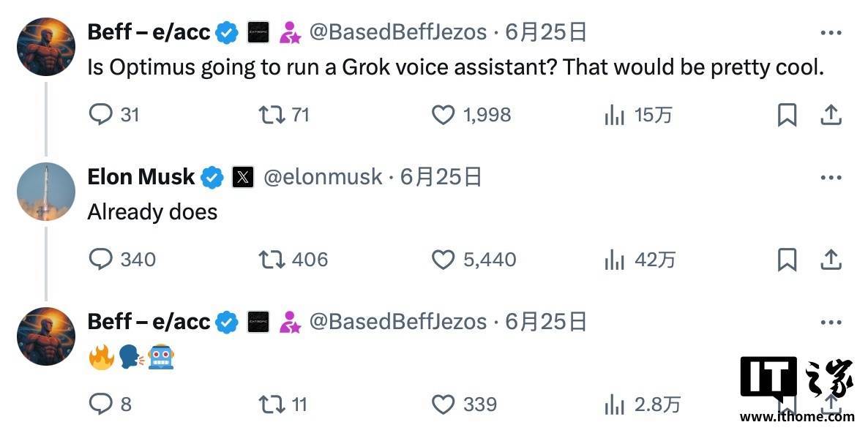Bookmark Beff's first tweet about Optimus
The height and width of the screenshot is (433, 868).
(x=787, y=115)
